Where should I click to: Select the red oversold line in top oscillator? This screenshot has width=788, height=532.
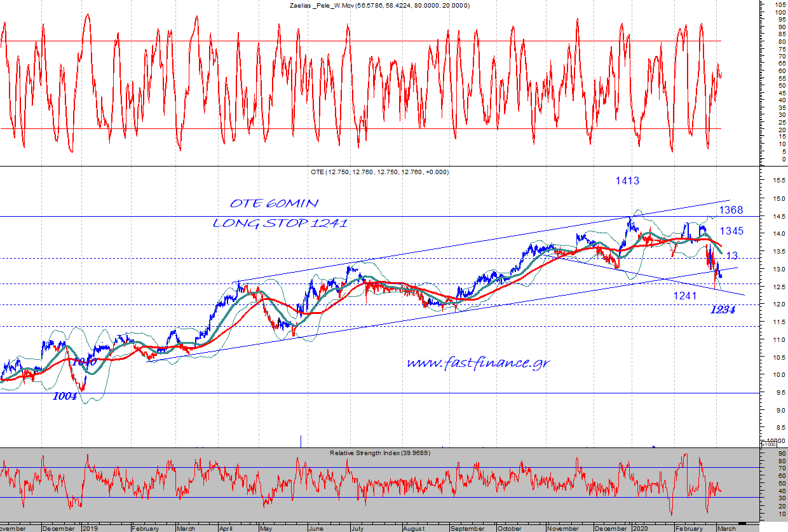click(381, 128)
